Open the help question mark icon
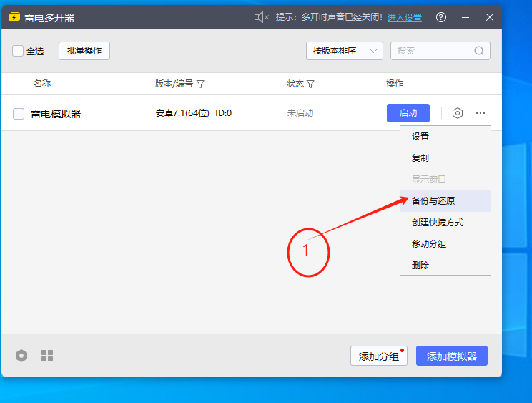Viewport: 532px width, 403px height. tap(440, 17)
